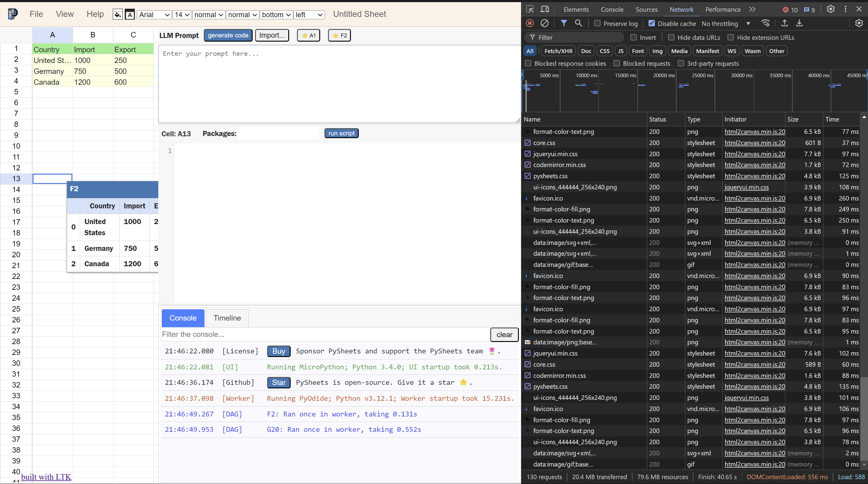Click the PySheets logo icon
This screenshot has width=868, height=484.
click(12, 14)
